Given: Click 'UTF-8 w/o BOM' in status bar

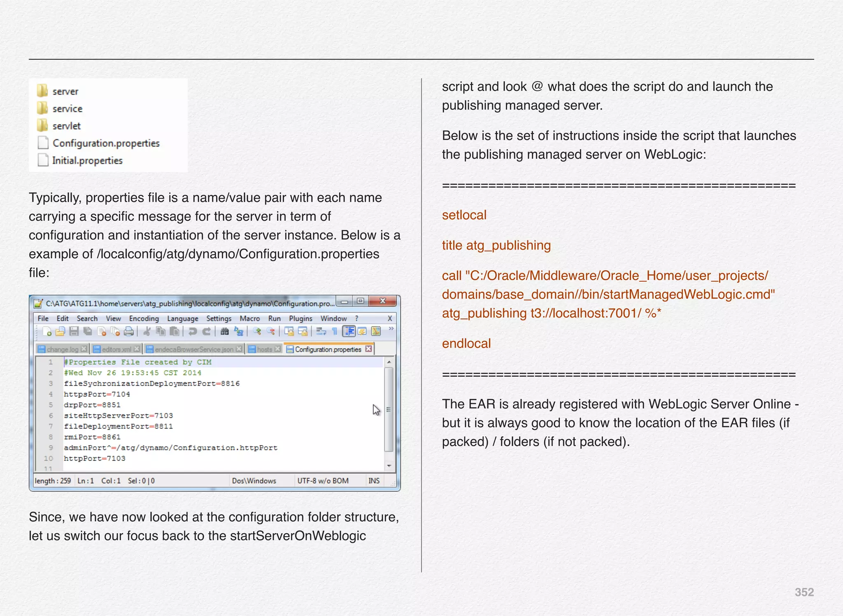Looking at the screenshot, I should point(323,481).
